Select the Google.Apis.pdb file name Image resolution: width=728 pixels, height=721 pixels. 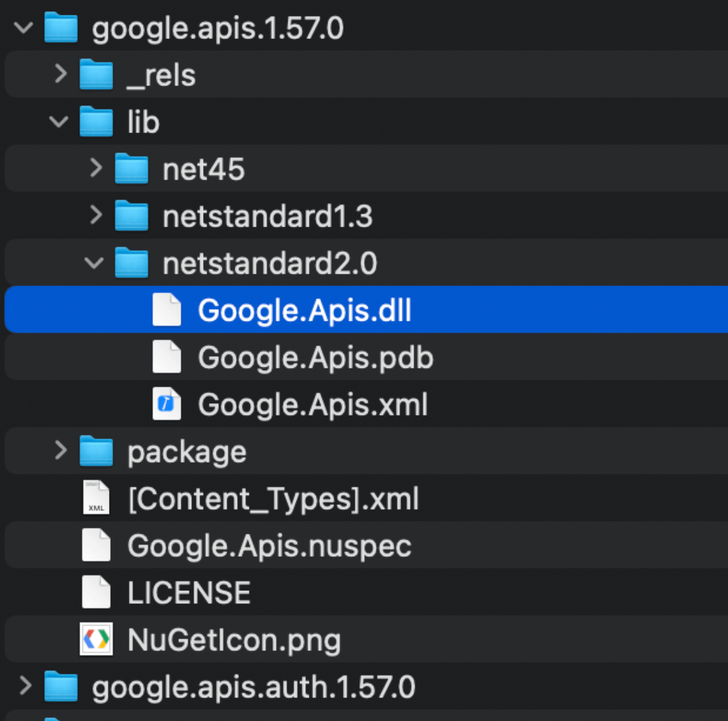pos(316,358)
